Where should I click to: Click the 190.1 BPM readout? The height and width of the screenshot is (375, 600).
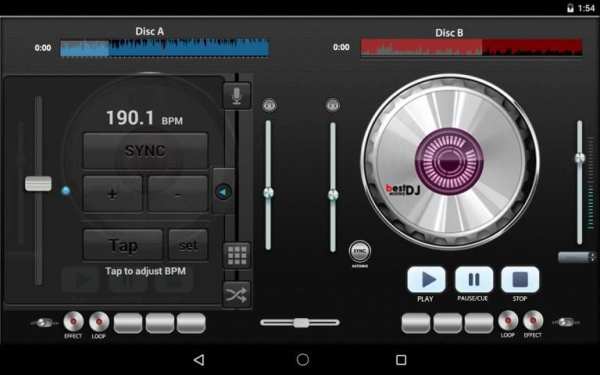144,118
